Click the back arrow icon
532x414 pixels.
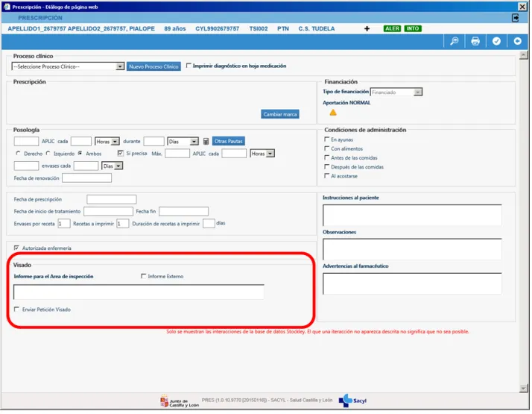pyautogui.click(x=517, y=41)
